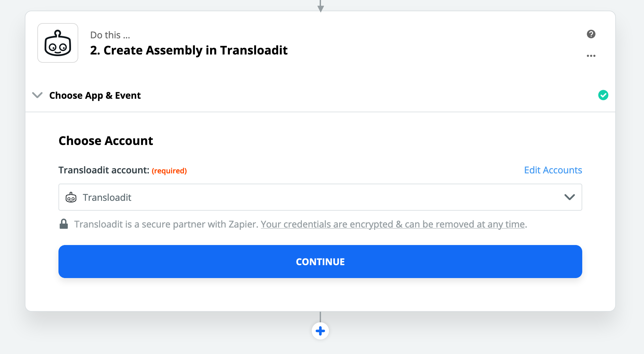Click the padlock security icon
644x354 pixels.
(64, 224)
